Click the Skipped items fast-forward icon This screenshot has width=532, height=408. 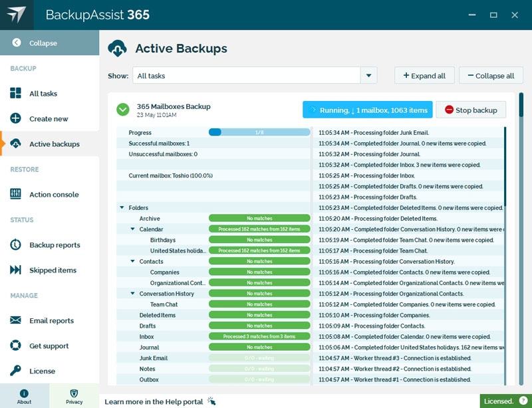tap(15, 270)
